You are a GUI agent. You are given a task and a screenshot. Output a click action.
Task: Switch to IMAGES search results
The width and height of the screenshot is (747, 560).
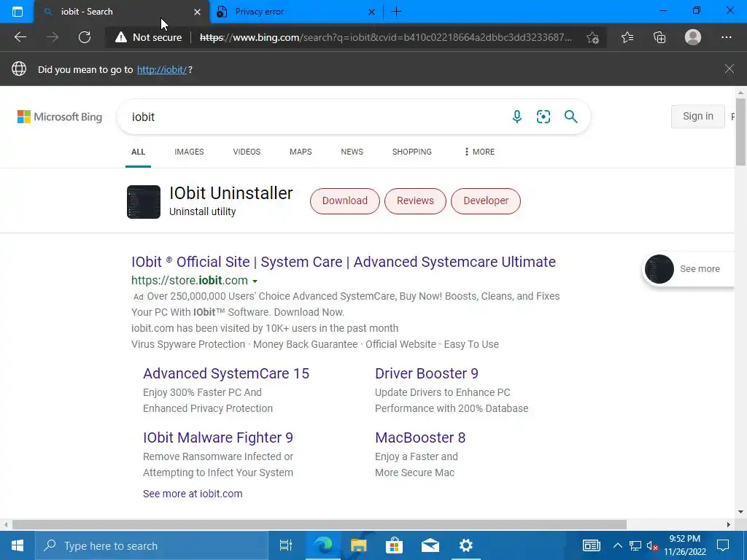pos(189,152)
